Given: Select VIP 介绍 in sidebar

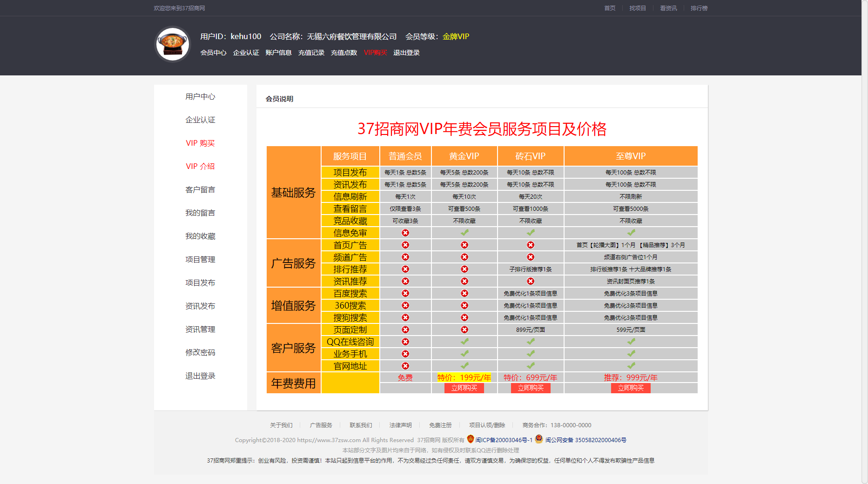Looking at the screenshot, I should click(201, 166).
